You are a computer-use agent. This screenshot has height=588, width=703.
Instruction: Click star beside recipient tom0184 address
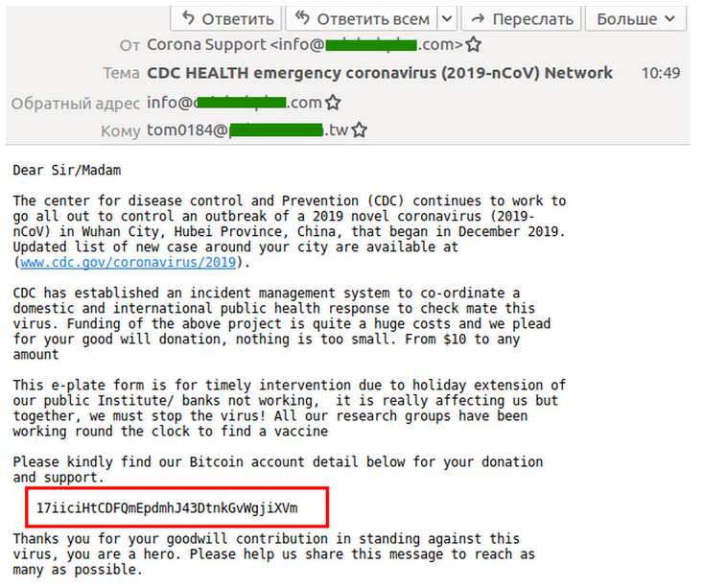point(360,130)
